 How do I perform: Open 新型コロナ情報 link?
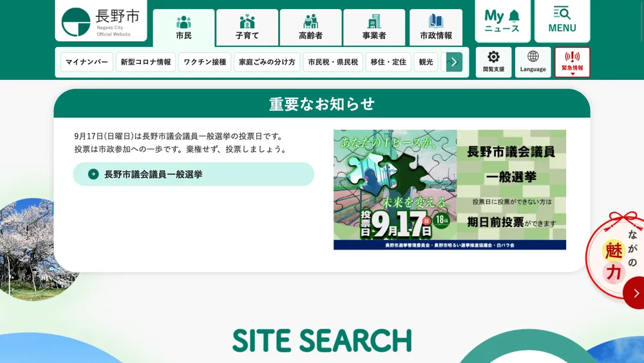point(146,62)
